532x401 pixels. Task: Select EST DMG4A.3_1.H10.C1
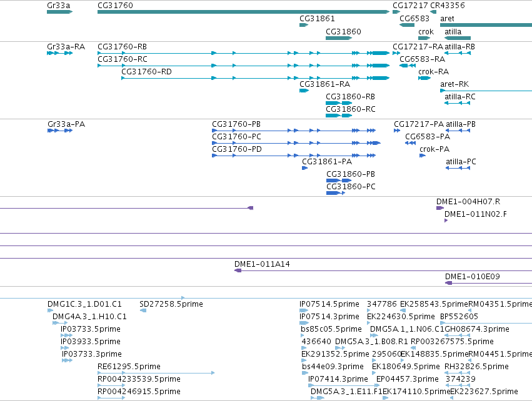[x=89, y=317]
